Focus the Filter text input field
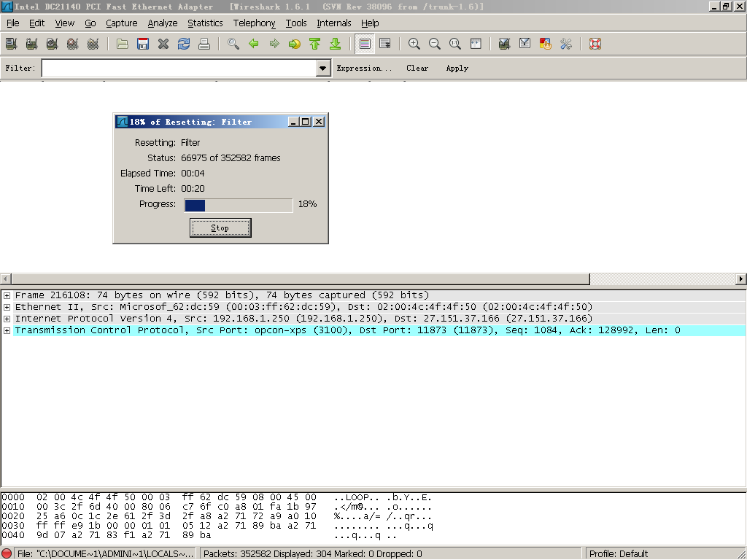Viewport: 747px width, 560px height. 179,68
